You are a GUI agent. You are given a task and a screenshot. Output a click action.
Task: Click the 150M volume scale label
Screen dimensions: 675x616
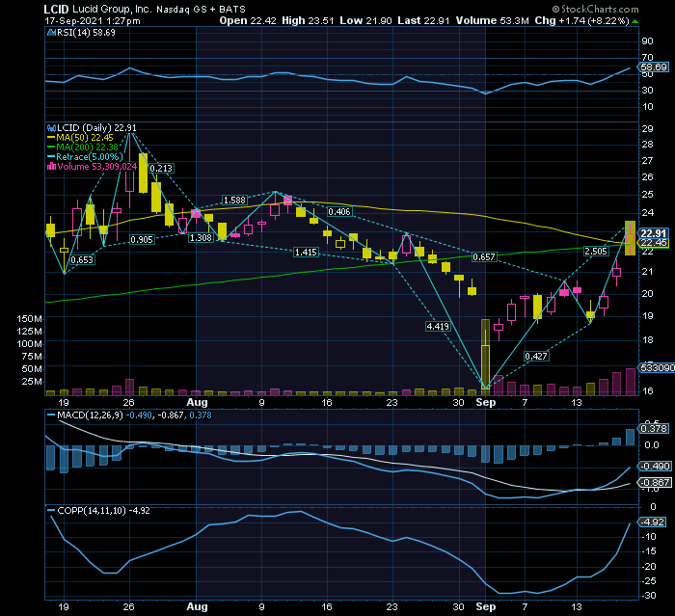point(30,319)
